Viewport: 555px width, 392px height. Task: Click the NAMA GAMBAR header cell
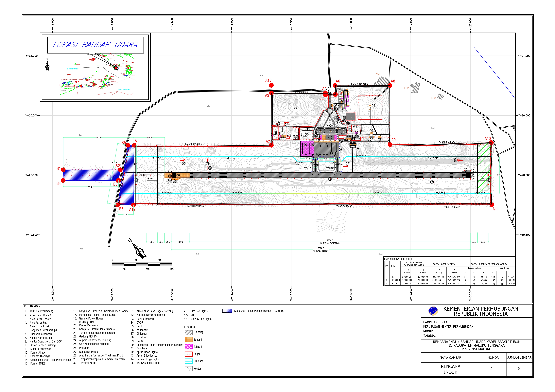(x=451, y=357)
